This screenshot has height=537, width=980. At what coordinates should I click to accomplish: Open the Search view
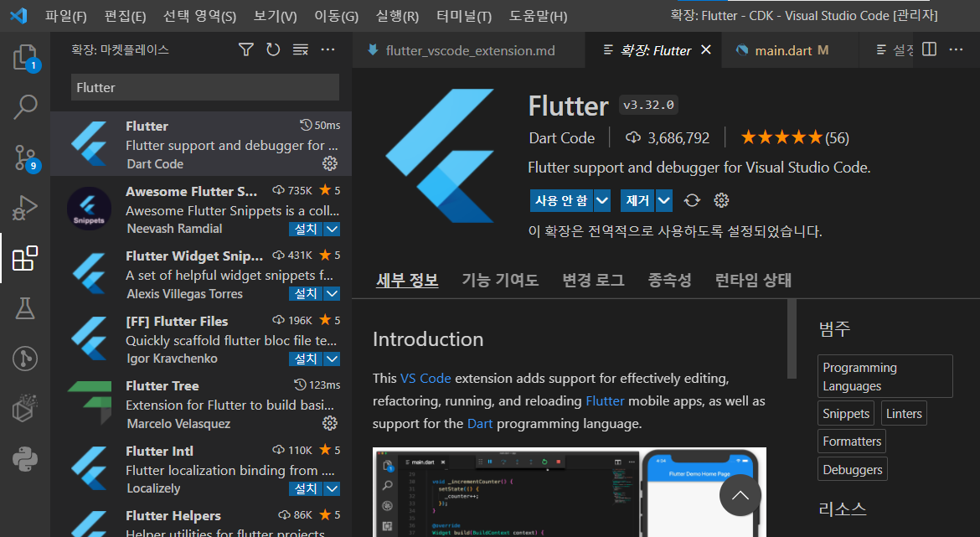(27, 107)
